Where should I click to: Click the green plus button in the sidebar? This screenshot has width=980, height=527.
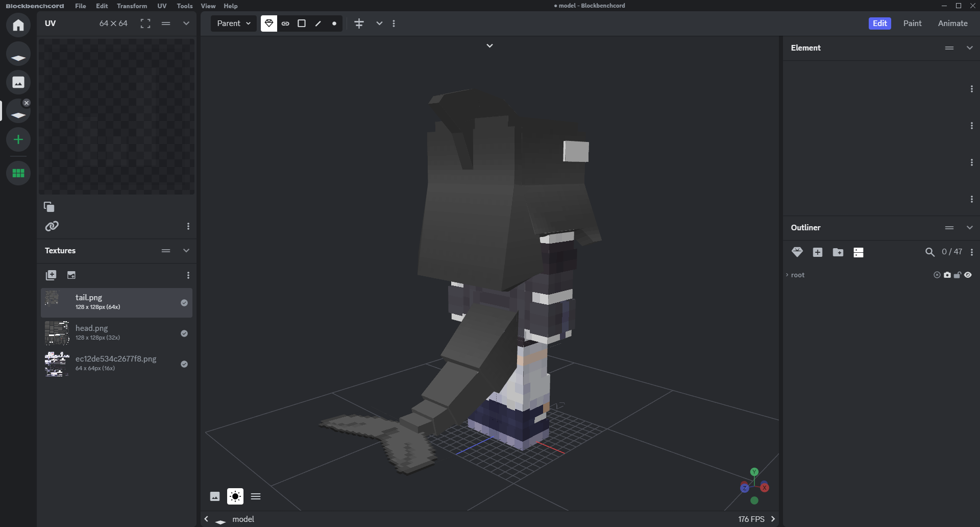pos(18,139)
